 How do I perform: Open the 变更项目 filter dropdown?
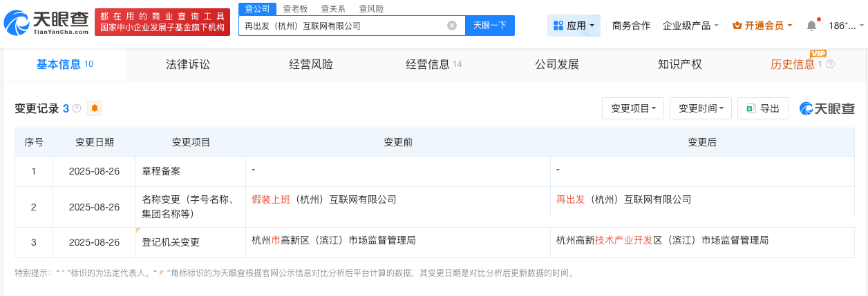point(633,108)
